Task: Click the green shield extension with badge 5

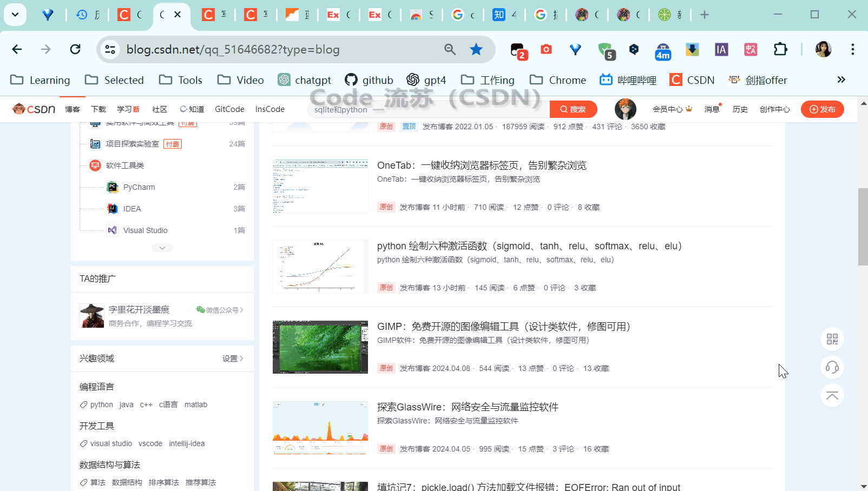Action: (606, 51)
